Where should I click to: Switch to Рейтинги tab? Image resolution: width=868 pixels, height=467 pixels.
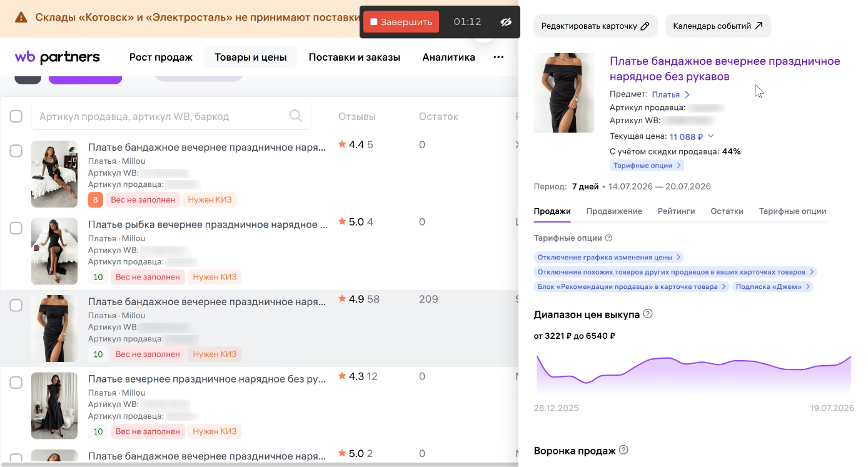point(676,211)
